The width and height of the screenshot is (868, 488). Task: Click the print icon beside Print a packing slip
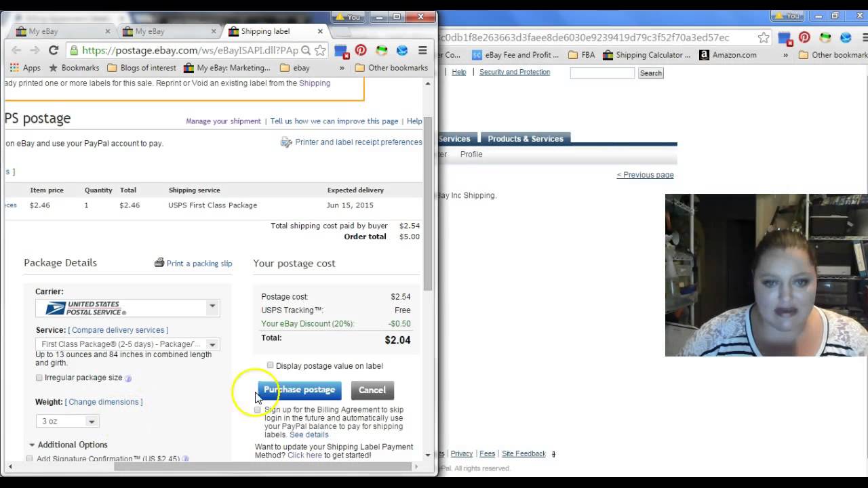159,262
